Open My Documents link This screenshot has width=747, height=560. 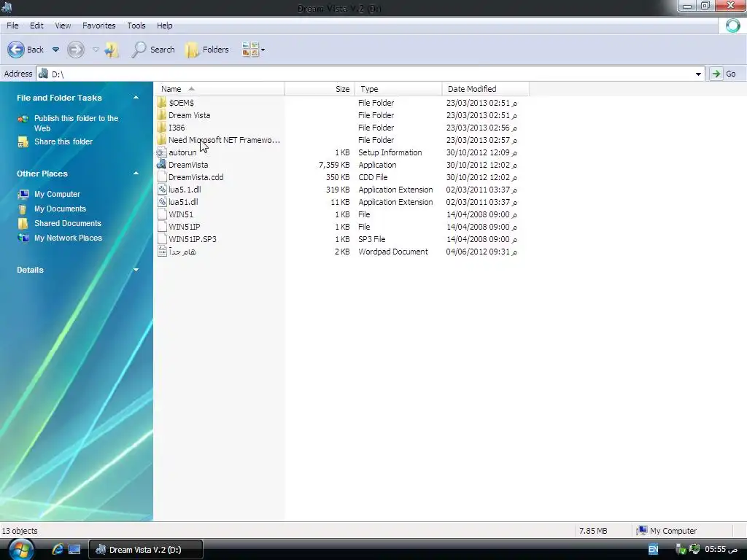(x=60, y=209)
